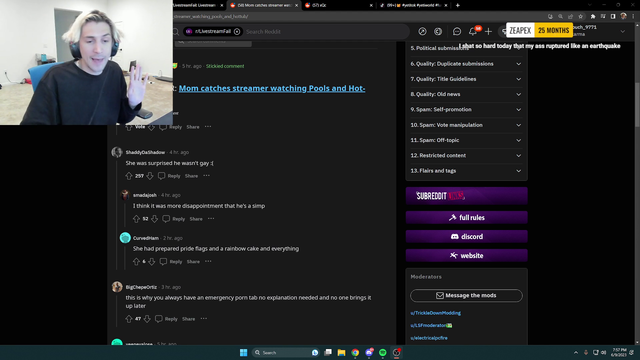
Task: Open u/TrickleDownModding moderator profile
Action: click(x=436, y=313)
